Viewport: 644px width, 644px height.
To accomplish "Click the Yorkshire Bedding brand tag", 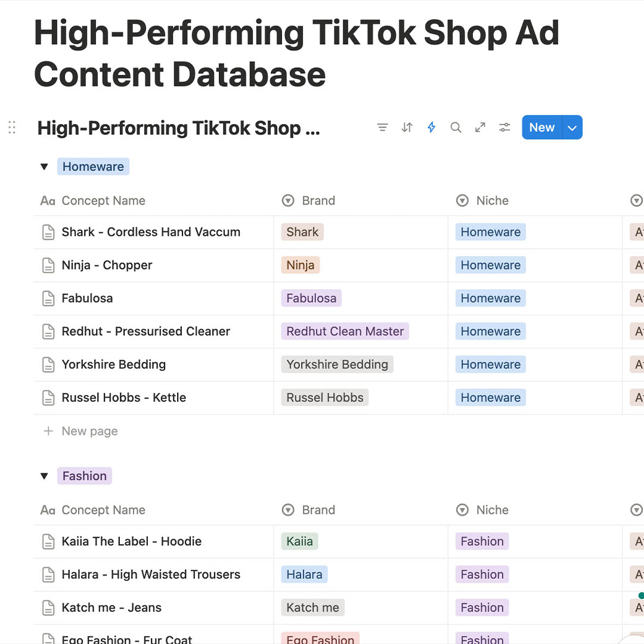I will [337, 364].
